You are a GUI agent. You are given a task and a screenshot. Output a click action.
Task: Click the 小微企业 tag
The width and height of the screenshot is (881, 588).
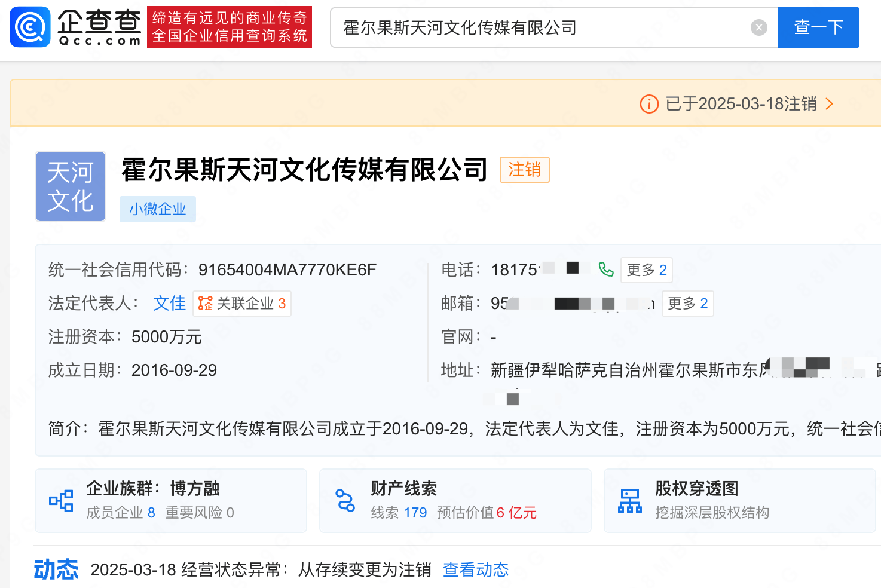pos(158,209)
